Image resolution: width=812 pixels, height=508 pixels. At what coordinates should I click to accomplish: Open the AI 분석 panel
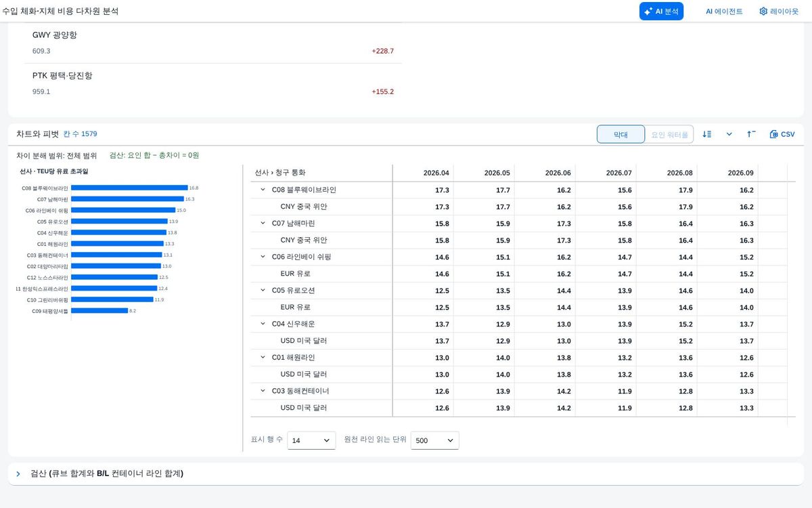(661, 12)
